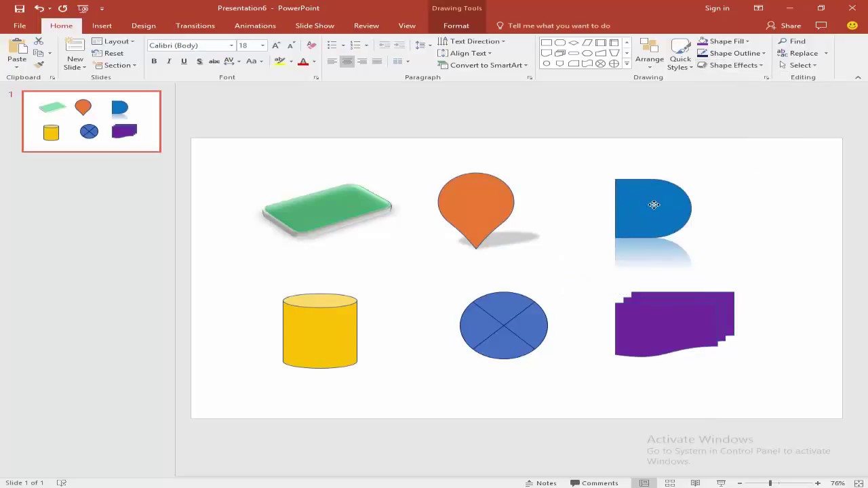The width and height of the screenshot is (868, 488).
Task: Click the Clear All Formatting icon
Action: 311,45
